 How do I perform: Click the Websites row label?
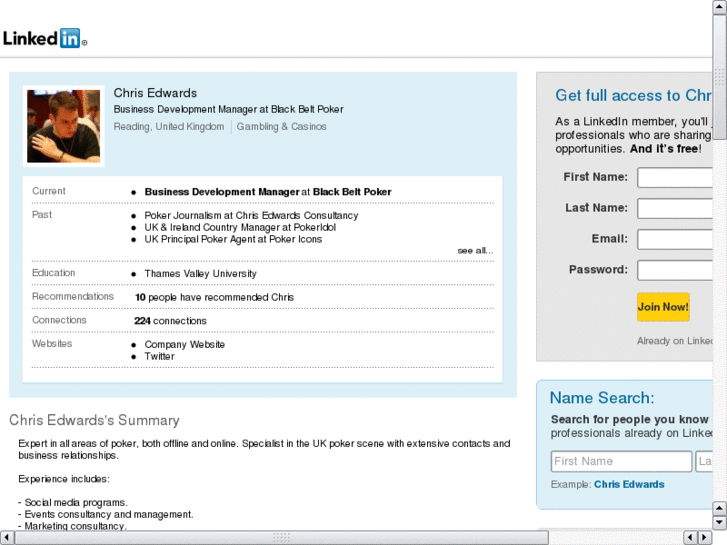pos(52,344)
